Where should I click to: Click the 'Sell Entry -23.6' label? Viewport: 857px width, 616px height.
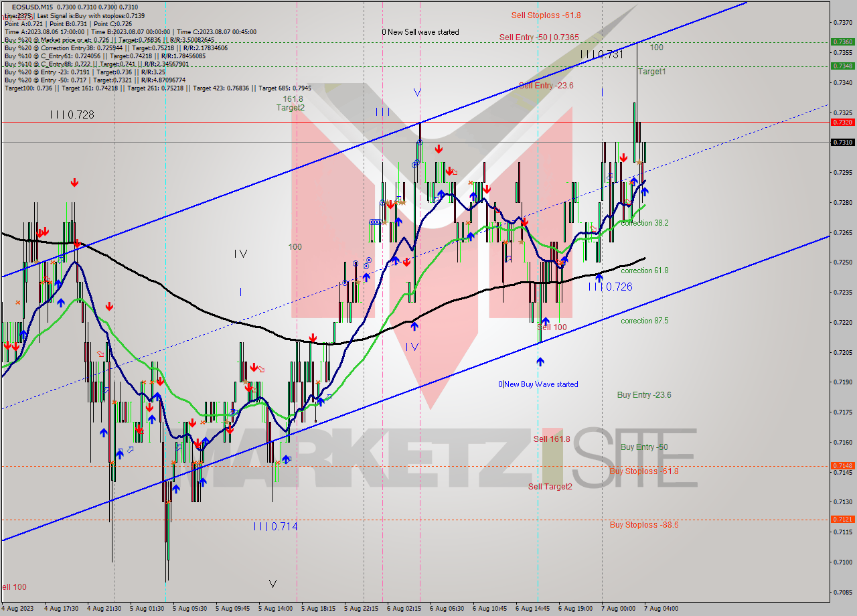coord(546,86)
